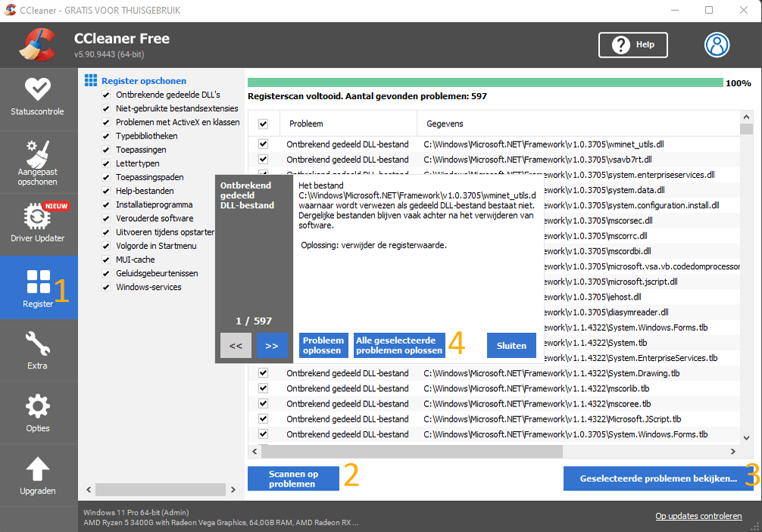Click results list scroll-up arrow
762x532 pixels.
746,117
